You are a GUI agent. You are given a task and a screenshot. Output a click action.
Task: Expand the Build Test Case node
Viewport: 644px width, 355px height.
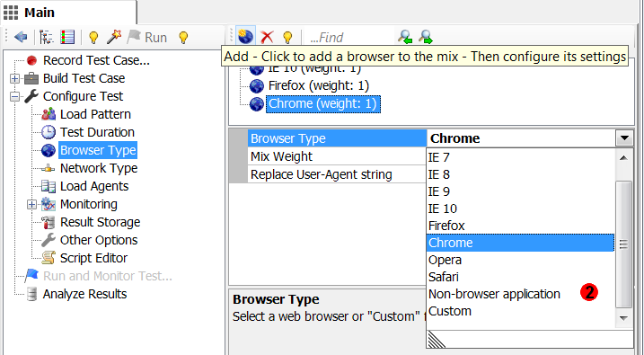(14, 78)
